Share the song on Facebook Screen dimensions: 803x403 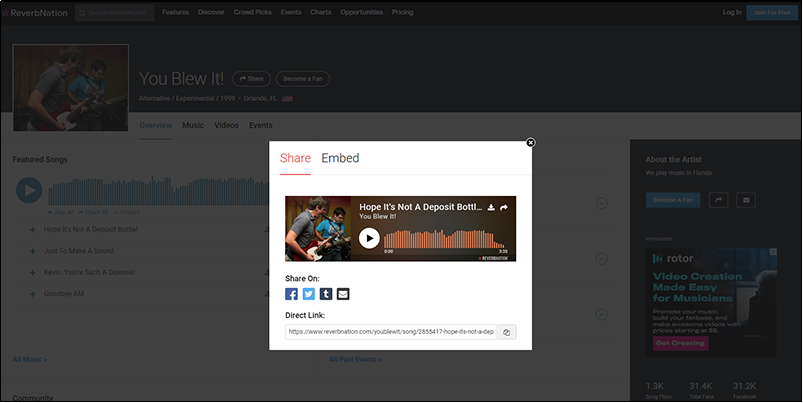[291, 294]
